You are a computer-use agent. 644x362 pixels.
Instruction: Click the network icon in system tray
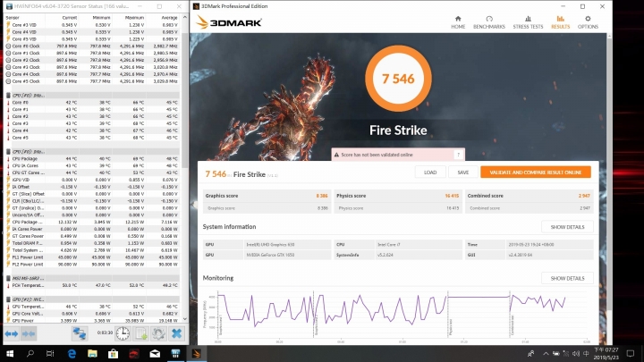(566, 353)
